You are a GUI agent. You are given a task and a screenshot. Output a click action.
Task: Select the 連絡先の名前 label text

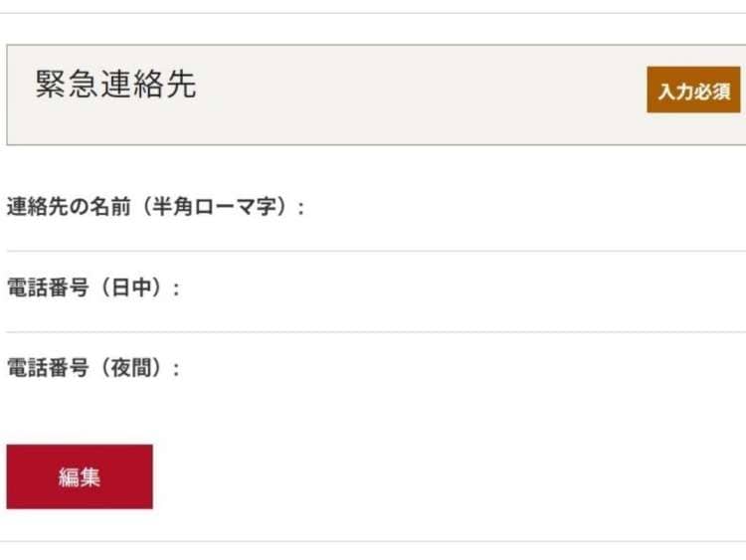[69, 208]
